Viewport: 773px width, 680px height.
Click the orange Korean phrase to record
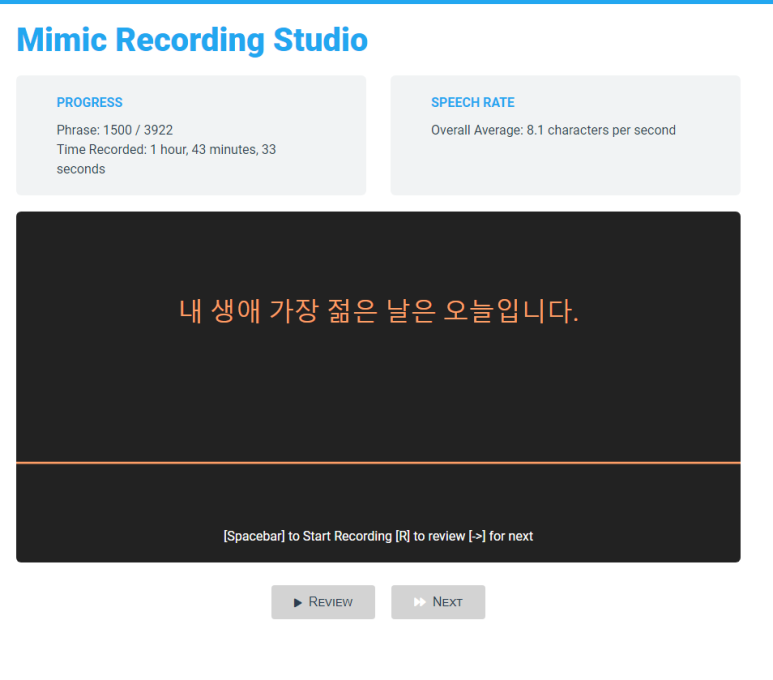(x=378, y=311)
